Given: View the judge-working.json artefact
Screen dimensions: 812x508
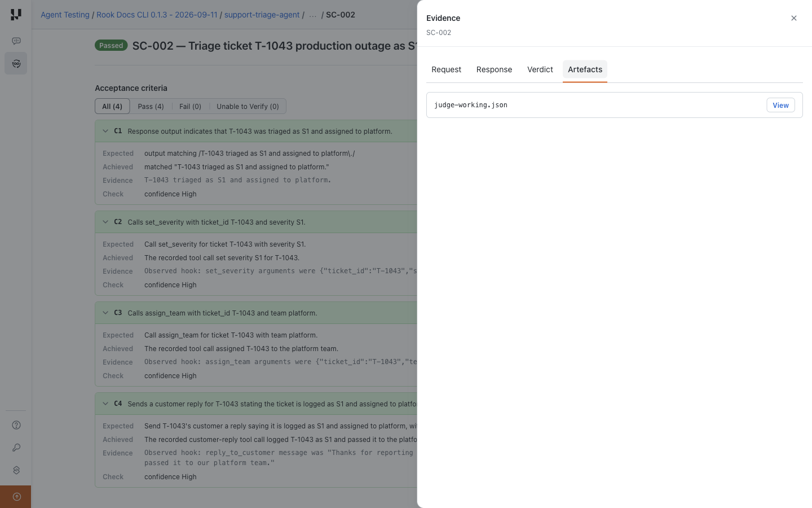Looking at the screenshot, I should (x=780, y=105).
